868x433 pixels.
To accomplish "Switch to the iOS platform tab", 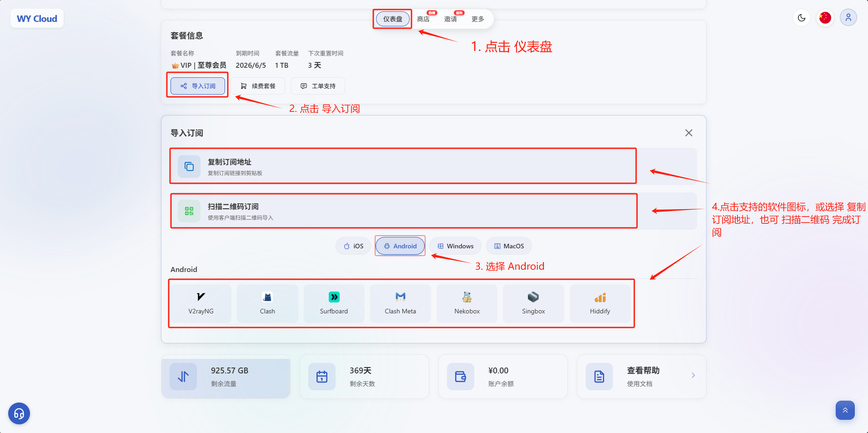I will click(x=353, y=246).
